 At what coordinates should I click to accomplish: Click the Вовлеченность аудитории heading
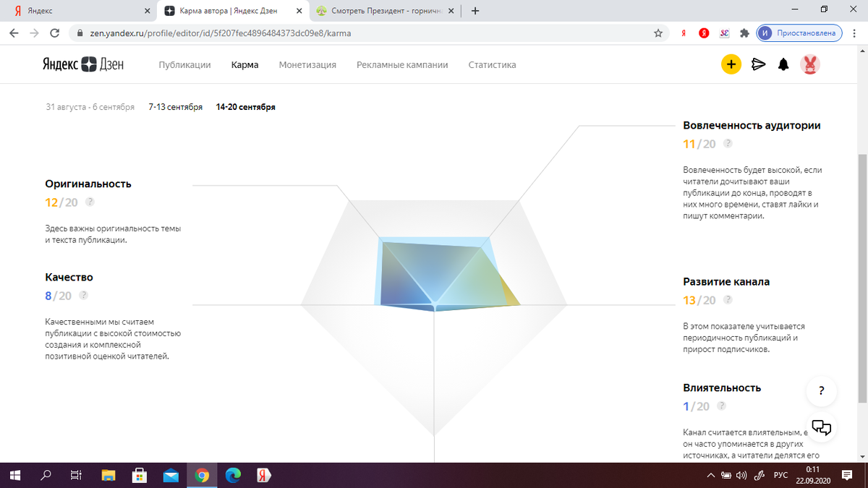[752, 125]
